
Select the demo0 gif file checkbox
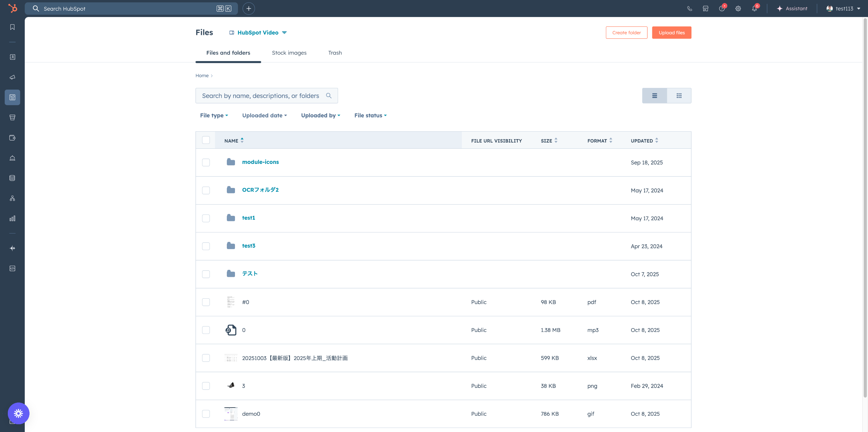206,414
